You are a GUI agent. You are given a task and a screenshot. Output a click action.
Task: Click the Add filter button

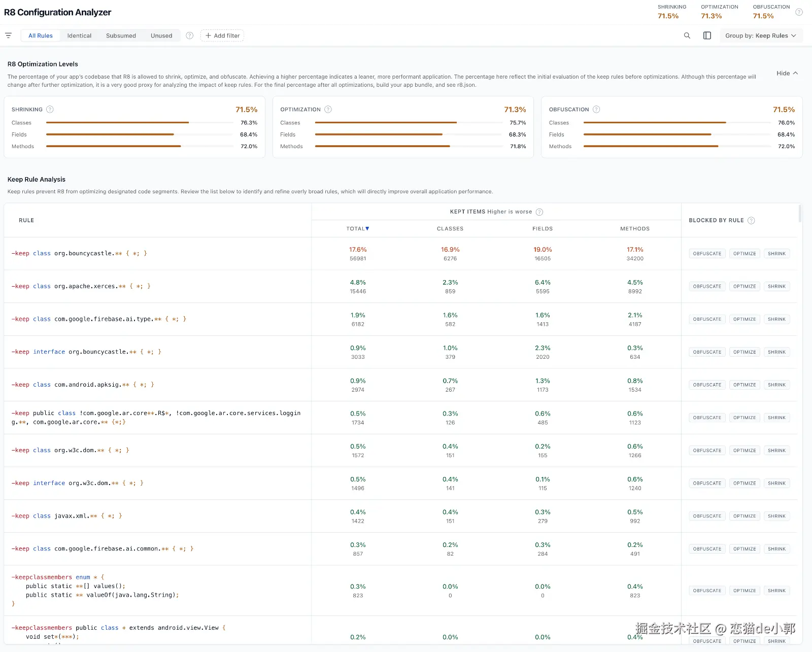222,36
